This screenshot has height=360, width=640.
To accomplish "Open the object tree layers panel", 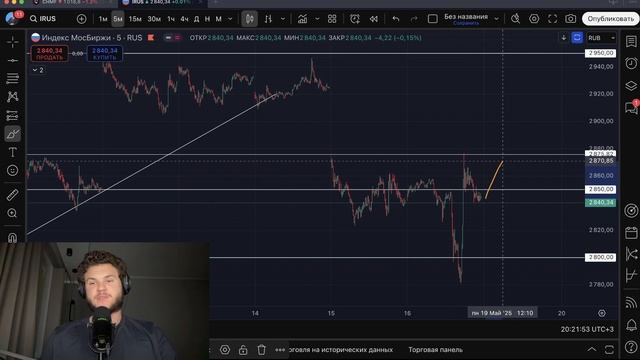I will [x=631, y=86].
